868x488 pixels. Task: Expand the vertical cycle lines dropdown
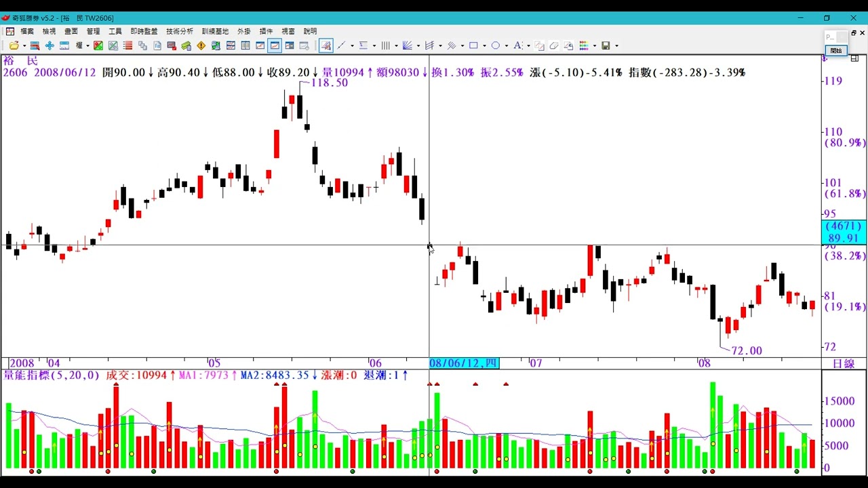point(396,45)
